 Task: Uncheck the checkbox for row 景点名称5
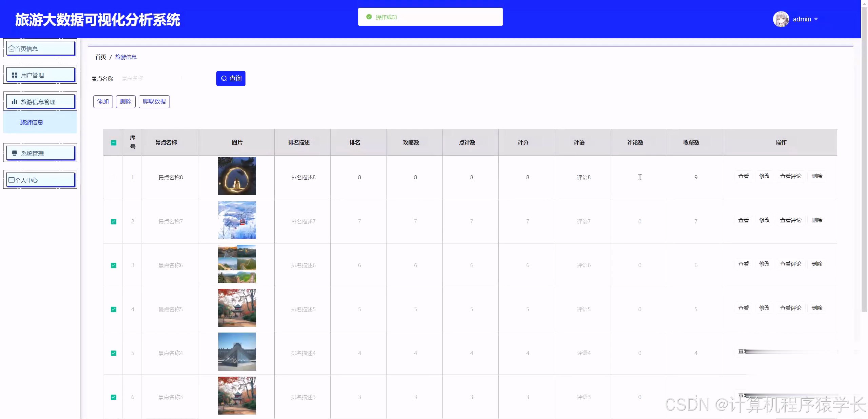[114, 310]
